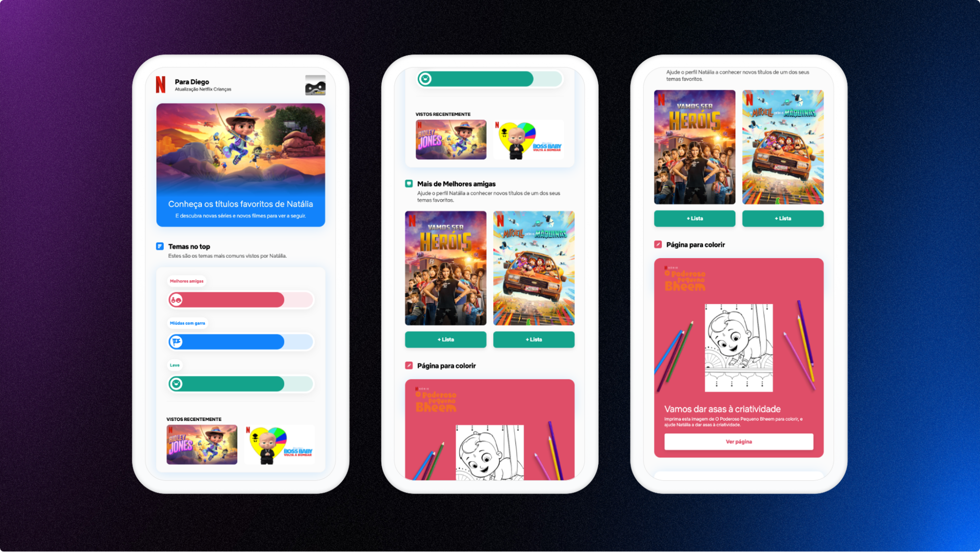This screenshot has height=552, width=980.
Task: Expand recently watched section on left screen
Action: pyautogui.click(x=194, y=419)
